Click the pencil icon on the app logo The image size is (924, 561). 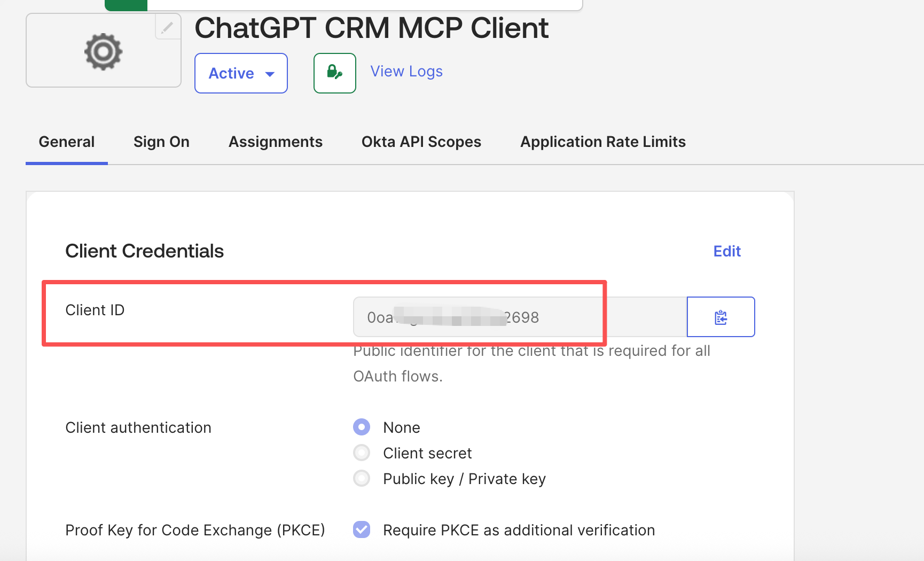point(167,27)
